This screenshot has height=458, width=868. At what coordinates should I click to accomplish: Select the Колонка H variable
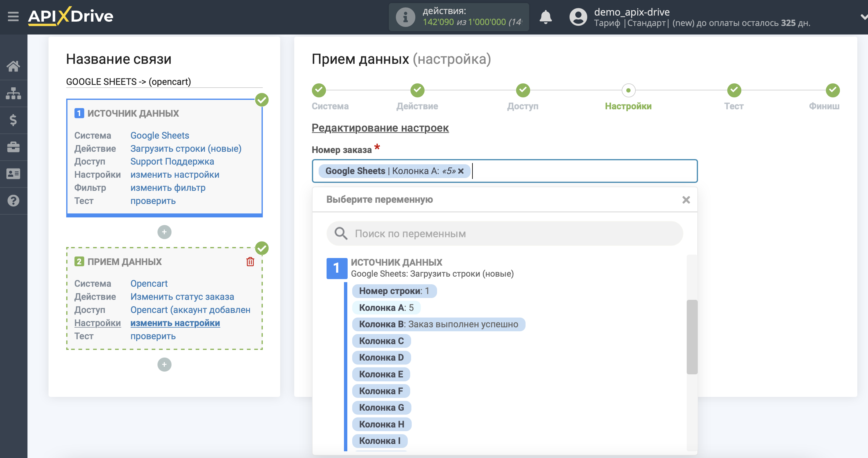pos(382,424)
